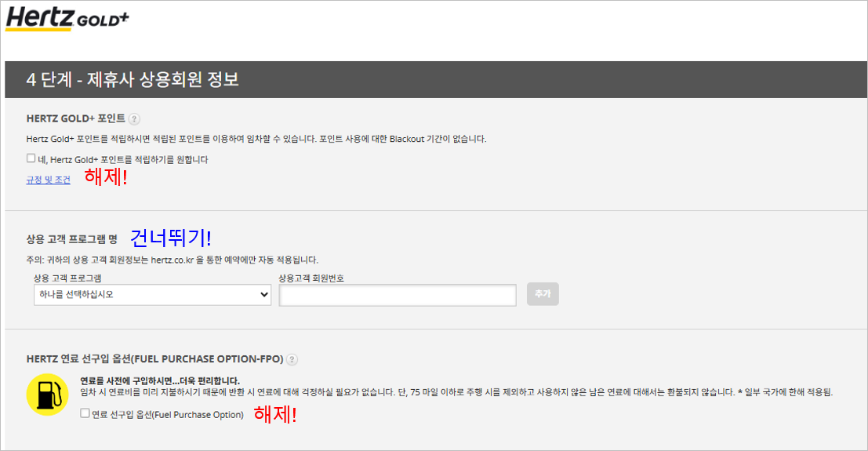Click the 연료를 사전에 구입하시면 bold text
This screenshot has width=868, height=451.
160,381
